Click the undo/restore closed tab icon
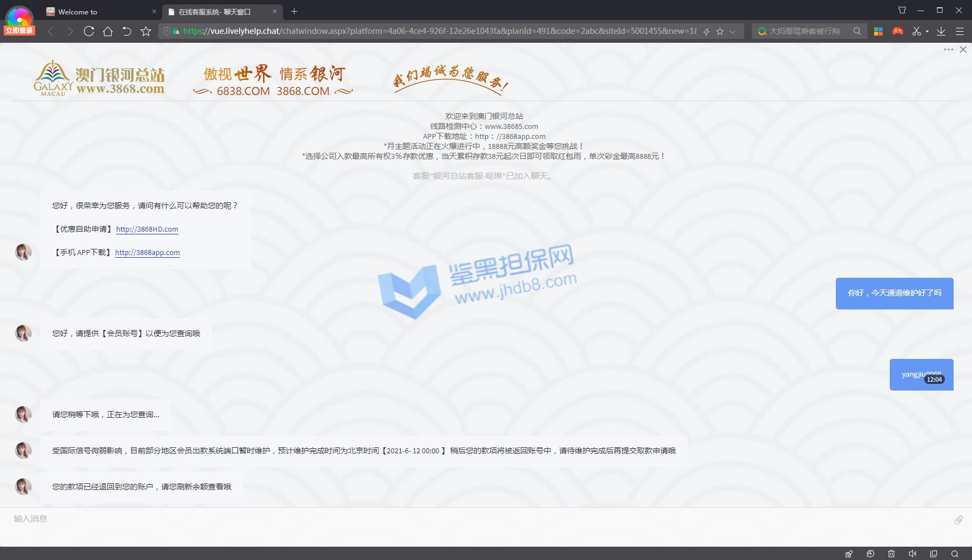The width and height of the screenshot is (972, 560). click(x=127, y=31)
